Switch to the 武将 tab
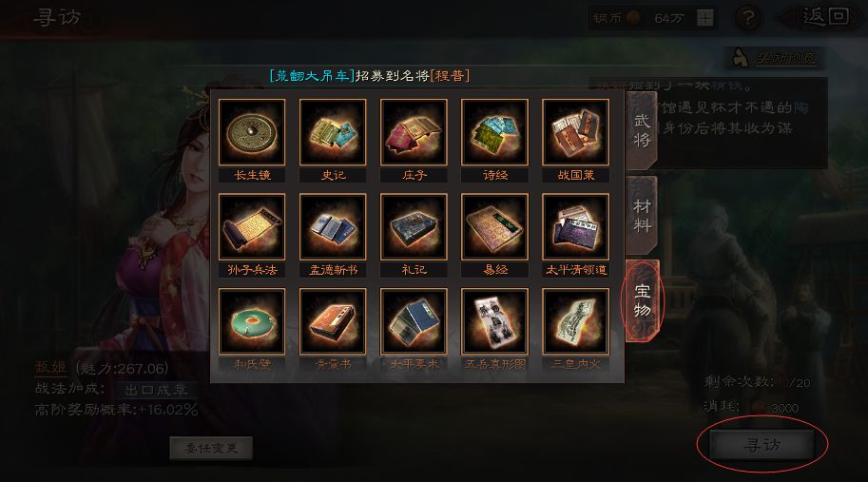The height and width of the screenshot is (482, 868). pos(642,130)
